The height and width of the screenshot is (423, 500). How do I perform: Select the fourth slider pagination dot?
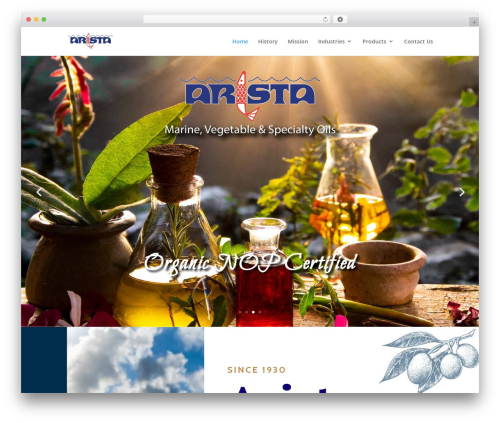[x=260, y=312]
